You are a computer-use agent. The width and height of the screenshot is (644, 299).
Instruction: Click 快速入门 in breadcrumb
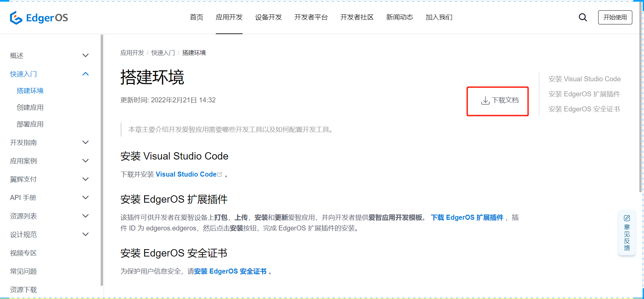tap(163, 53)
